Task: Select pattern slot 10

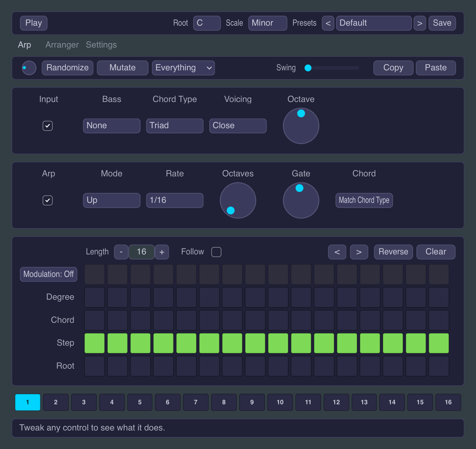Action: [x=280, y=402]
